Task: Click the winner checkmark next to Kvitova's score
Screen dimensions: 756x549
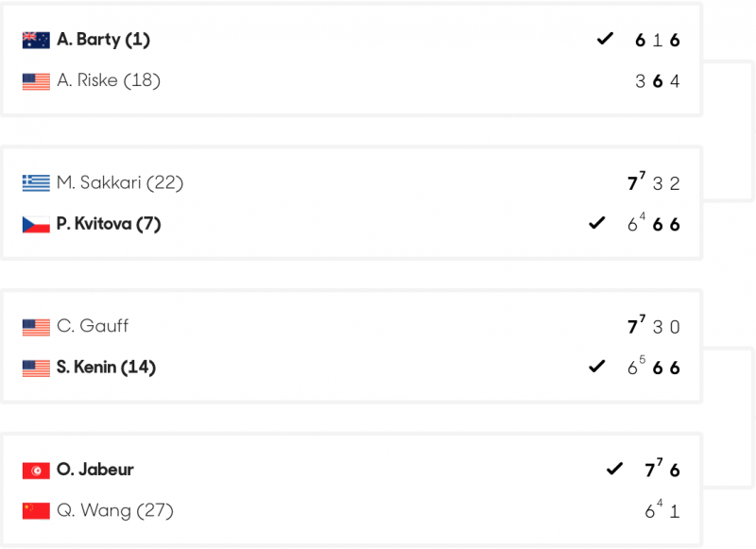Action: point(597,223)
